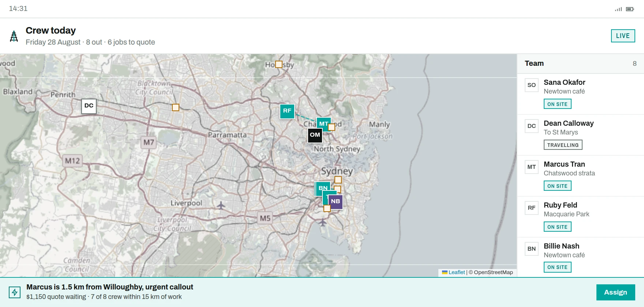
Task: Select the purple NB crew marker
Action: coord(336,202)
